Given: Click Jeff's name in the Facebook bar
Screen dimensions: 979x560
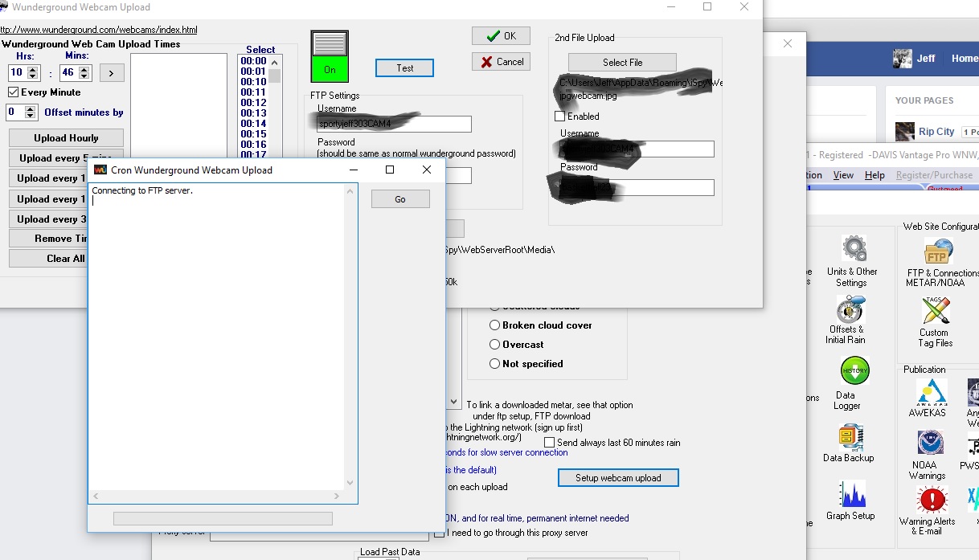Looking at the screenshot, I should (926, 59).
